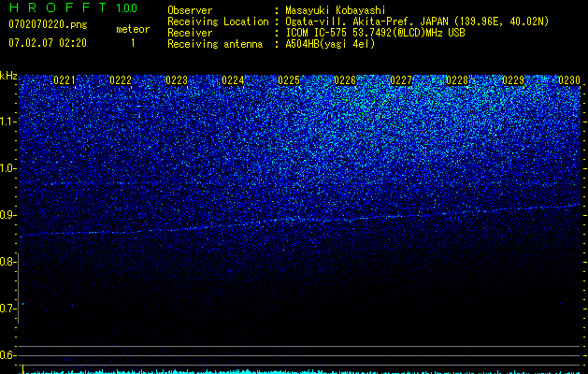Click the date stamp 07.02.07 02:20
588x374 pixels.
[x=48, y=43]
